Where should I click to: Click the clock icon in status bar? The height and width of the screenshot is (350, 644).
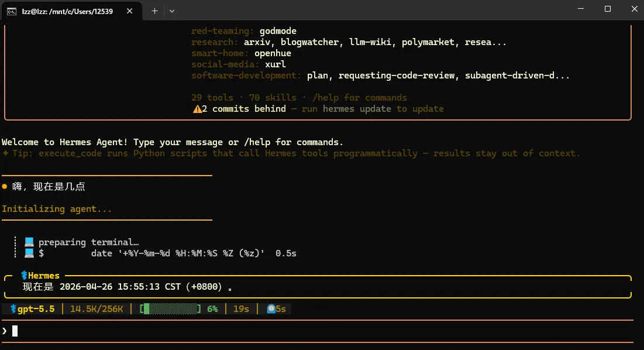click(271, 309)
